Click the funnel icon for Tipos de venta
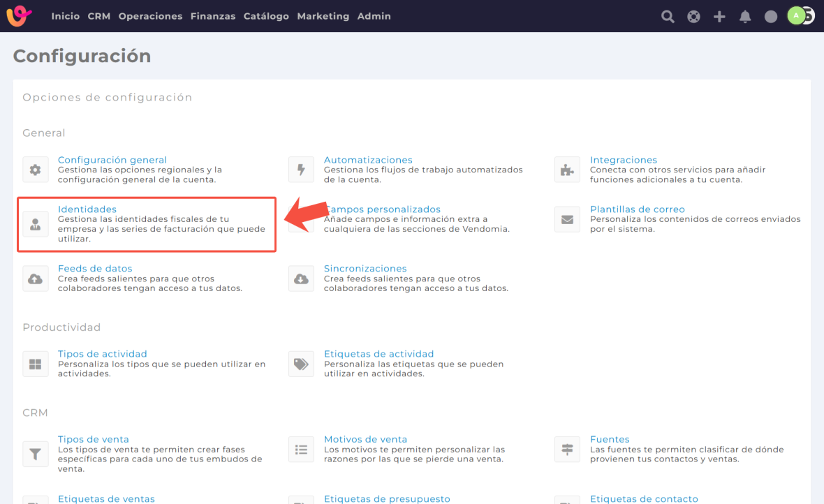 [x=36, y=454]
